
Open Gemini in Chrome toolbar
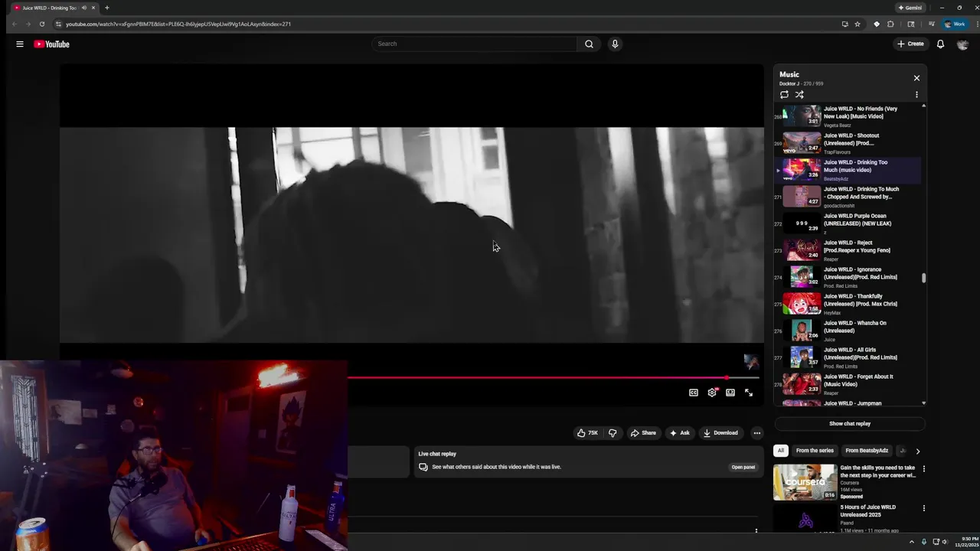tap(910, 8)
